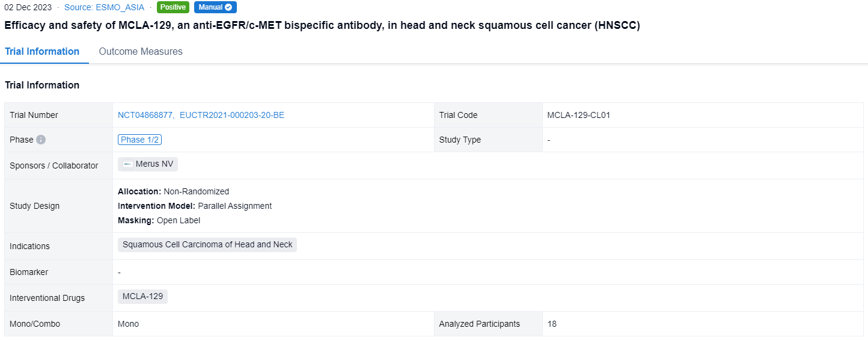Click the publication date 02 Dec 2023
Image resolution: width=868 pixels, height=340 pixels.
click(x=28, y=7)
